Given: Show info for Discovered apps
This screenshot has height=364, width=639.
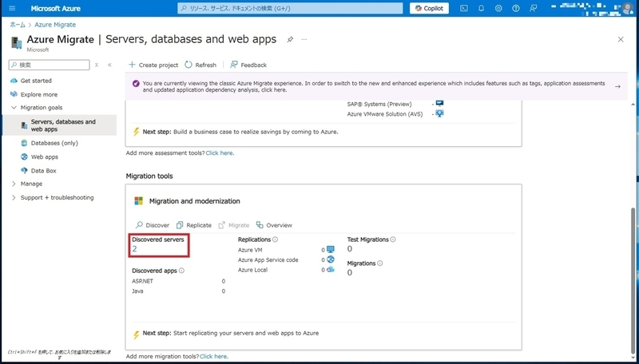Looking at the screenshot, I should tap(182, 271).
